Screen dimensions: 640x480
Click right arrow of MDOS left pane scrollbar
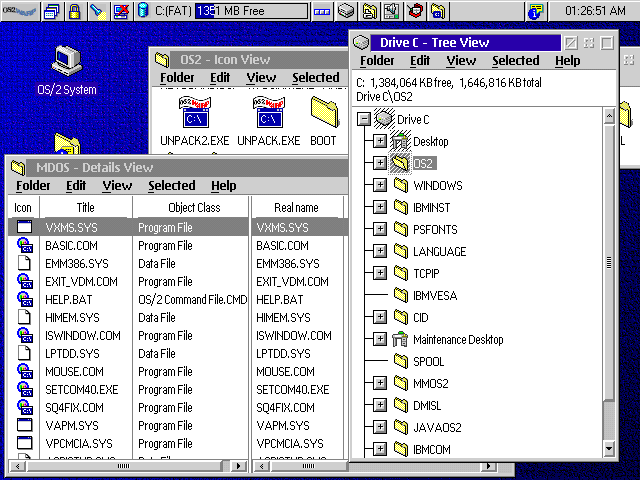(x=239, y=466)
